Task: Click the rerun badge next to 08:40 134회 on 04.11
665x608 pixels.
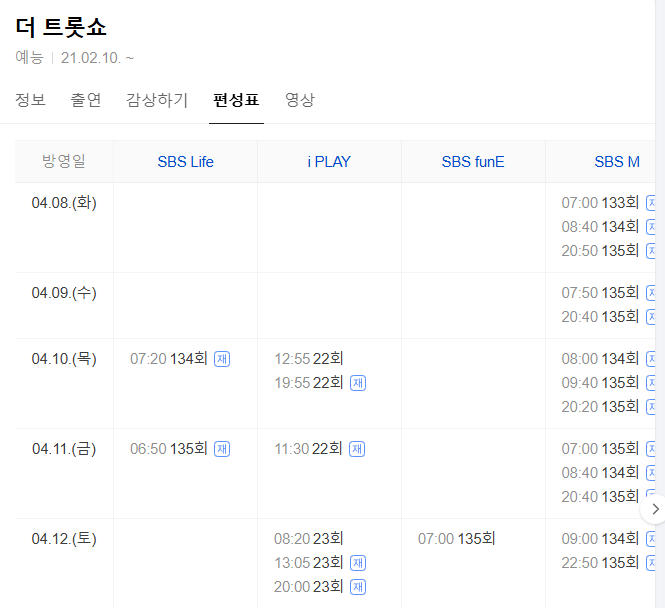Action: [651, 473]
